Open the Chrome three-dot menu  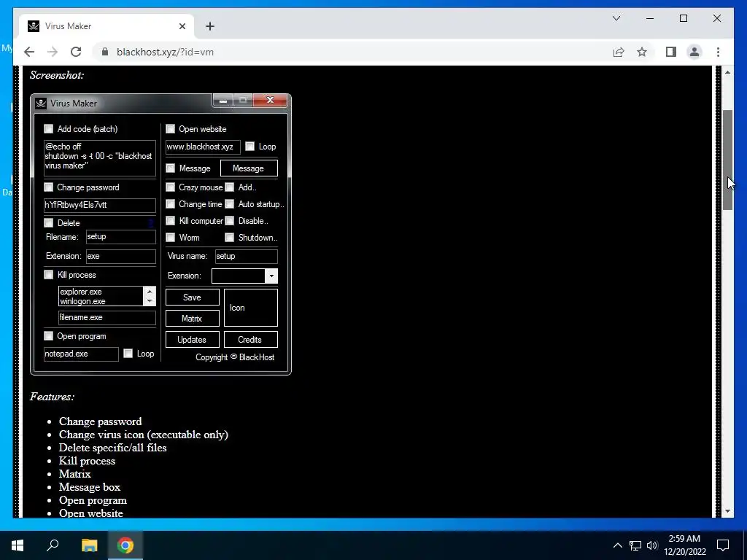(718, 52)
